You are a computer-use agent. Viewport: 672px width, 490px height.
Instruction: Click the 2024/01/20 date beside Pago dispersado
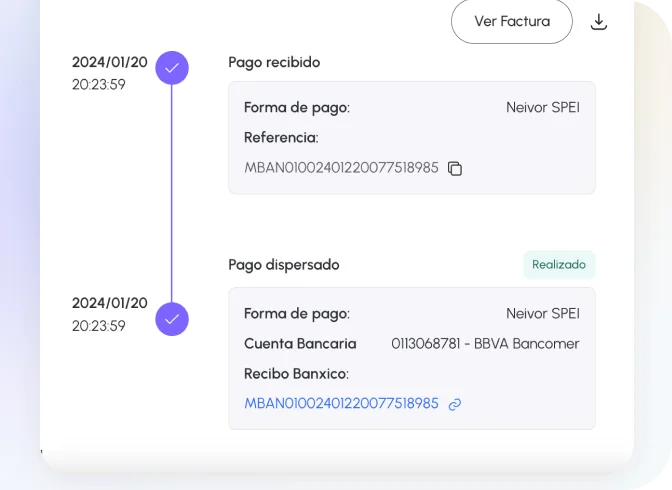110,303
